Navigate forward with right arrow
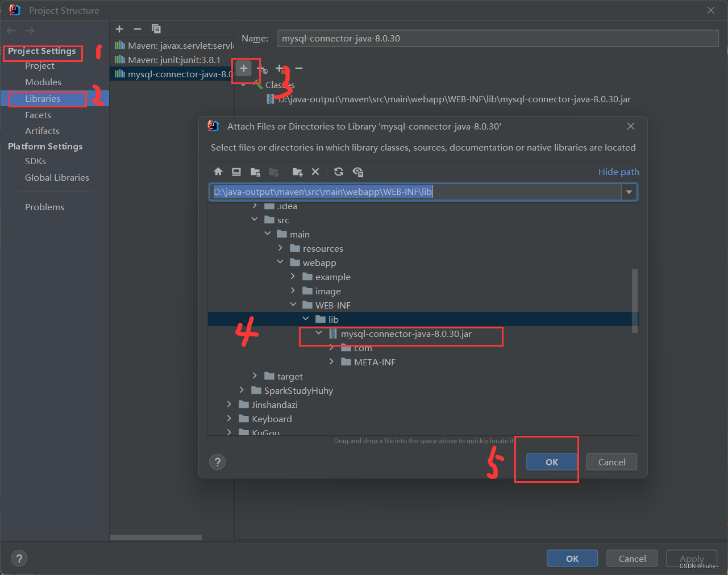The image size is (728, 575). tap(30, 31)
